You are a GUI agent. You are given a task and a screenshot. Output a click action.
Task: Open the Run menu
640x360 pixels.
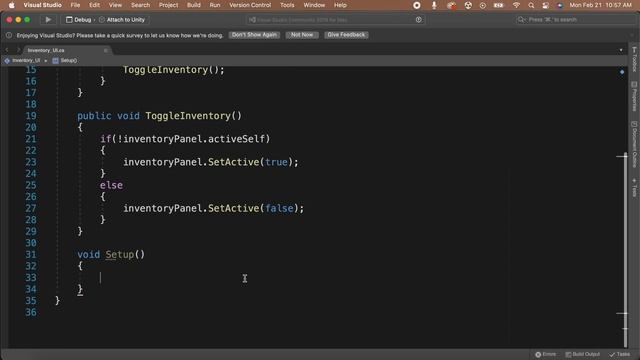coord(215,5)
